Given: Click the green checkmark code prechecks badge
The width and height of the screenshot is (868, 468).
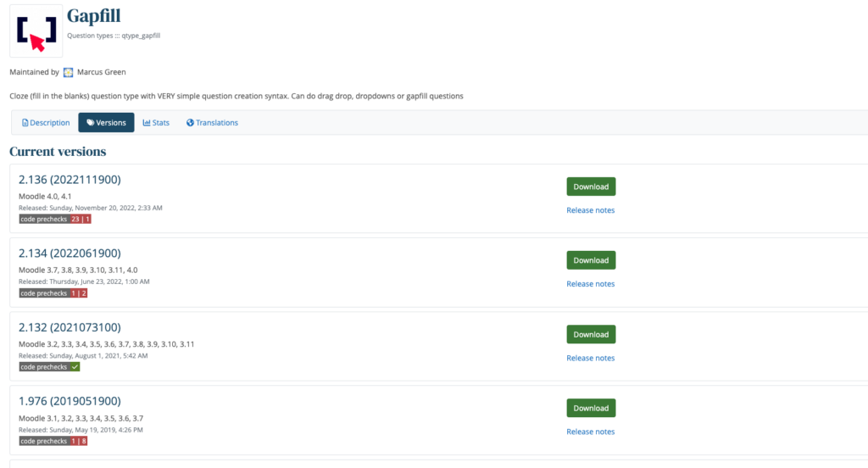Looking at the screenshot, I should coord(49,367).
